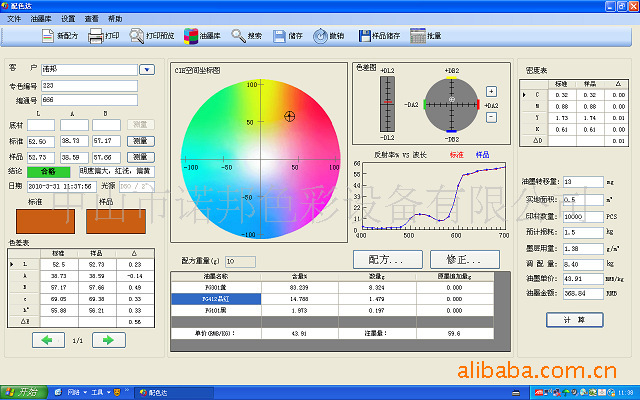Image resolution: width=640 pixels, height=400 pixels.
Task: Click the 工具 item on the taskbar
Action: point(97,393)
